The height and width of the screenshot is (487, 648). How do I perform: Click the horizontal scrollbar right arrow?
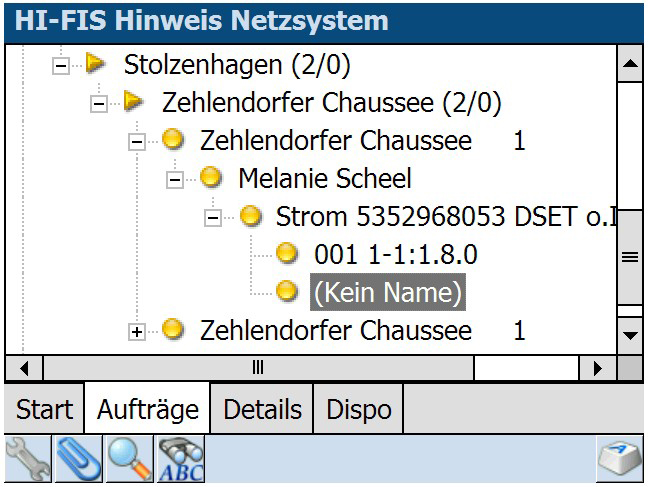pos(598,367)
